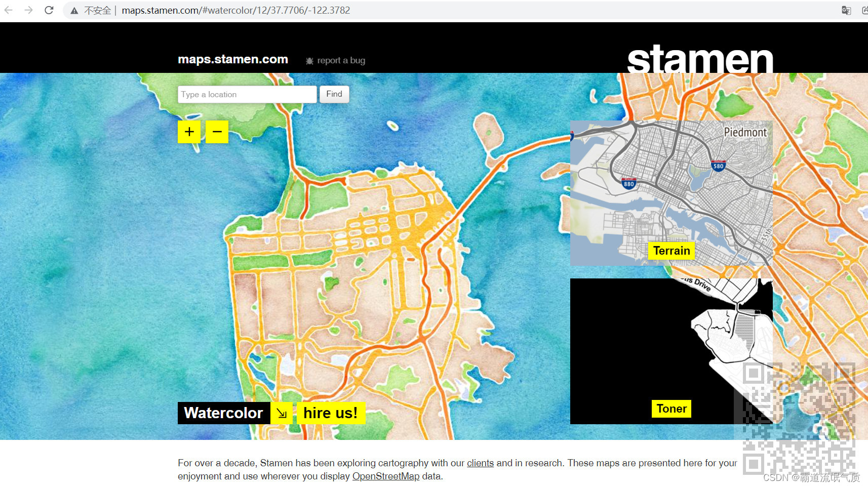Click the browser back arrow
The height and width of the screenshot is (487, 868).
point(9,10)
